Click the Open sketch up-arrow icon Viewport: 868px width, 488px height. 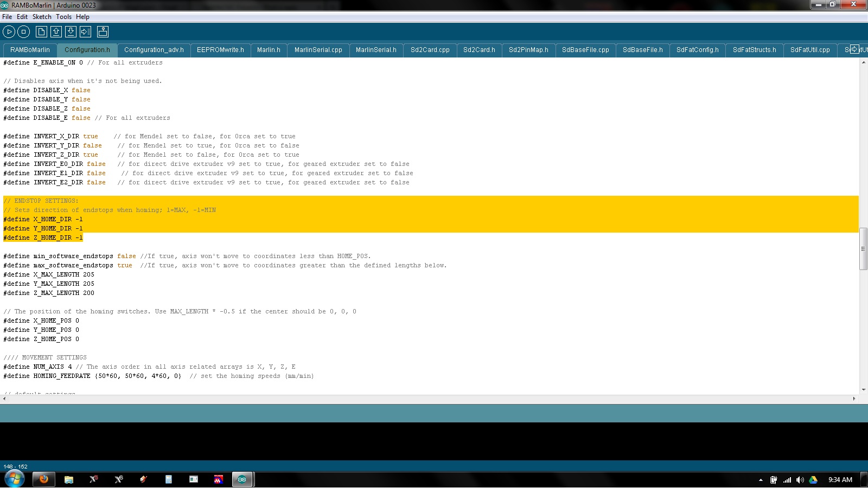[56, 32]
